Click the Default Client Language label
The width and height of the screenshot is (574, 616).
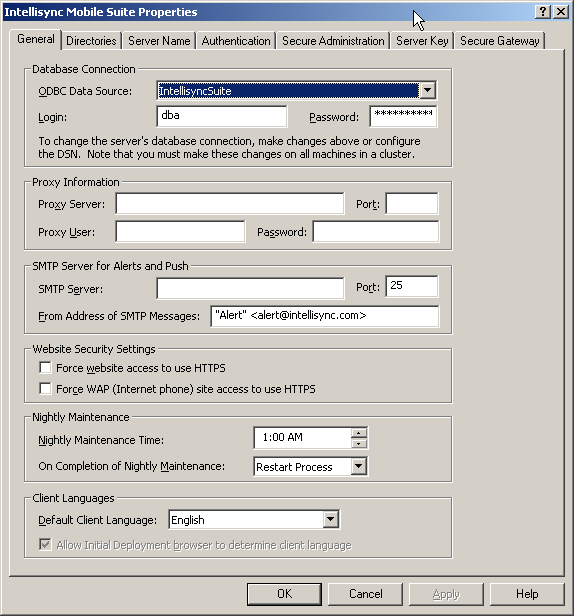click(x=97, y=520)
